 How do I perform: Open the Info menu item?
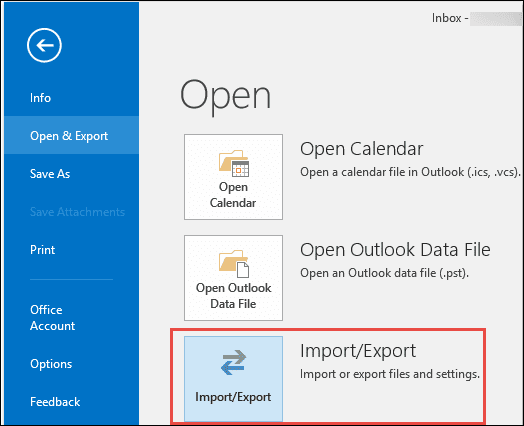coord(40,98)
